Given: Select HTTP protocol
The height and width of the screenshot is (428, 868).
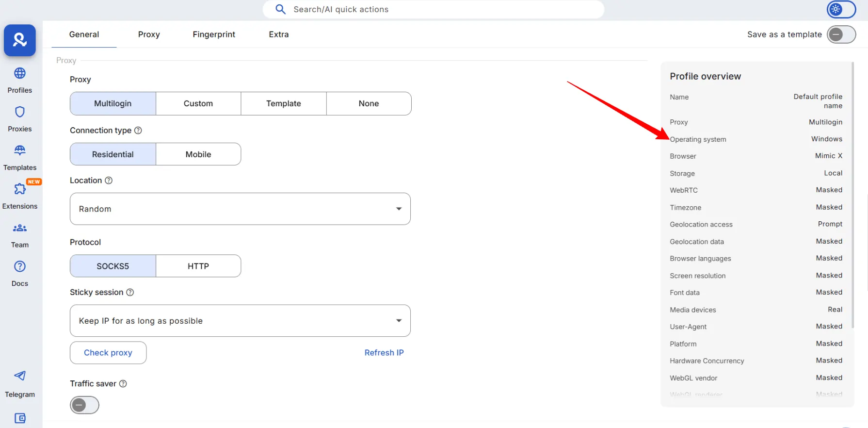Looking at the screenshot, I should coord(198,266).
